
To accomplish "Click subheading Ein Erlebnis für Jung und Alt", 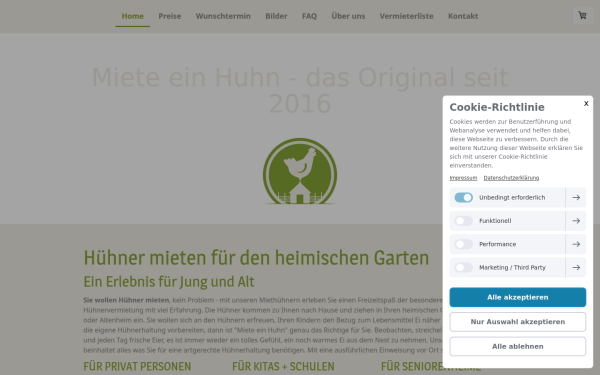I will coord(169,282).
